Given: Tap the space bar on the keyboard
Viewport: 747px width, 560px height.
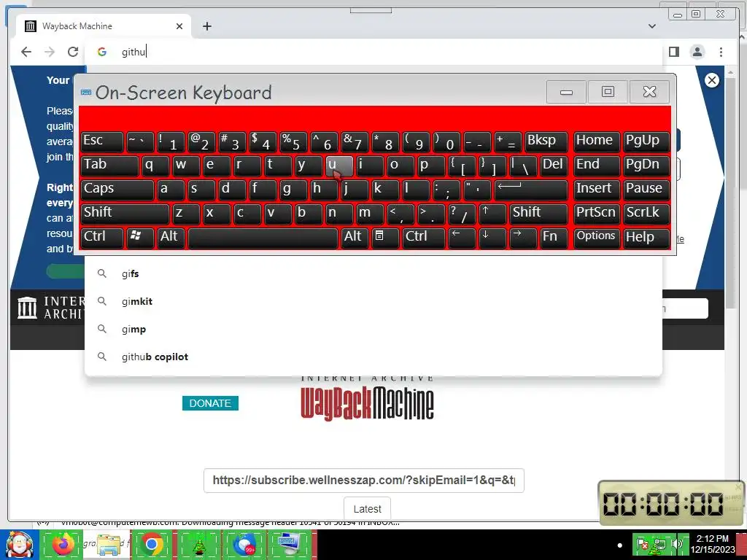Looking at the screenshot, I should (263, 237).
